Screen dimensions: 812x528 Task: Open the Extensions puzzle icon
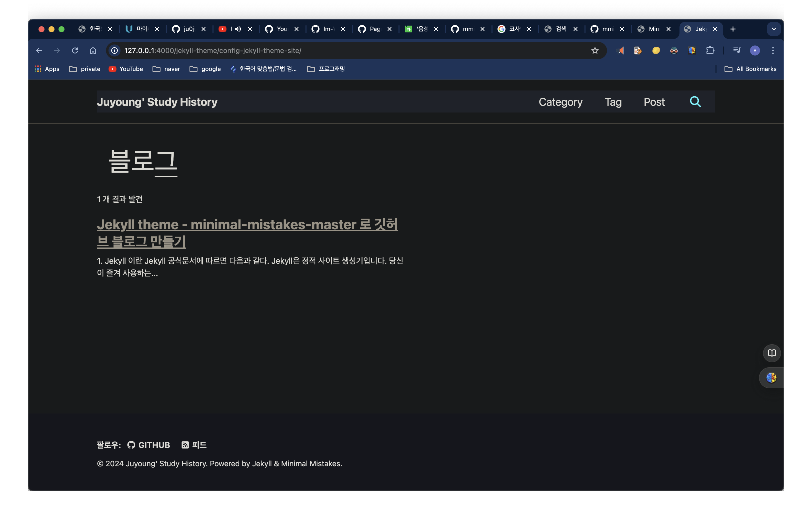[710, 50]
